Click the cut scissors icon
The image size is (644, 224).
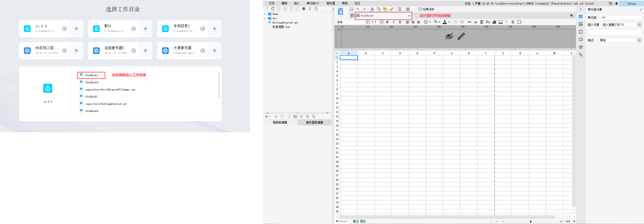pos(372,9)
